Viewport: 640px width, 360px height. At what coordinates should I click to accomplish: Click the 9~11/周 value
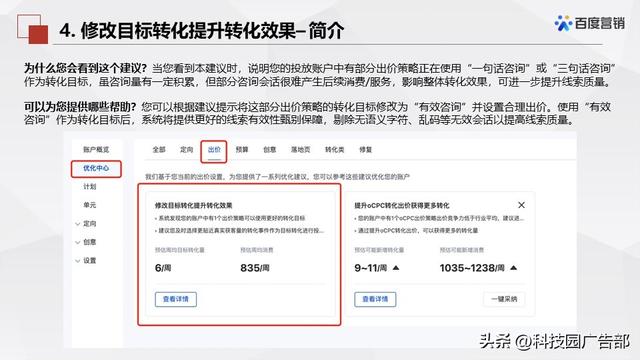point(370,268)
